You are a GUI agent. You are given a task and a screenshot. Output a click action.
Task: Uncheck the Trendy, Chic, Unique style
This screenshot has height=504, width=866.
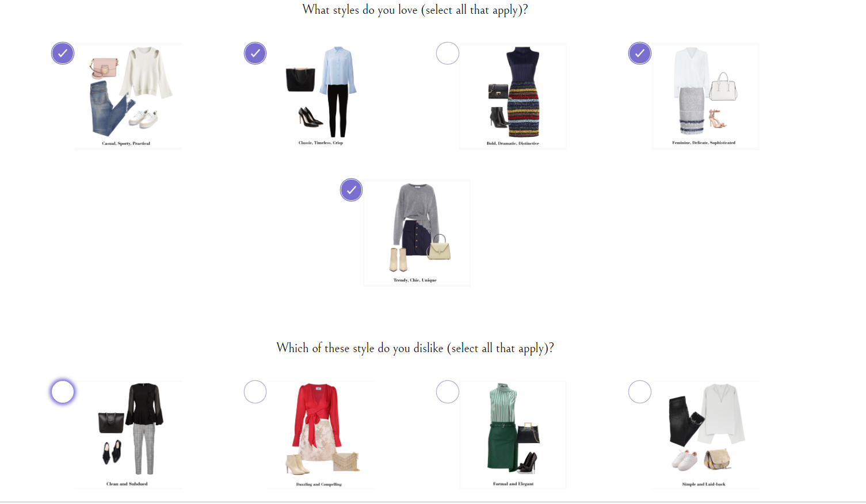coord(351,190)
